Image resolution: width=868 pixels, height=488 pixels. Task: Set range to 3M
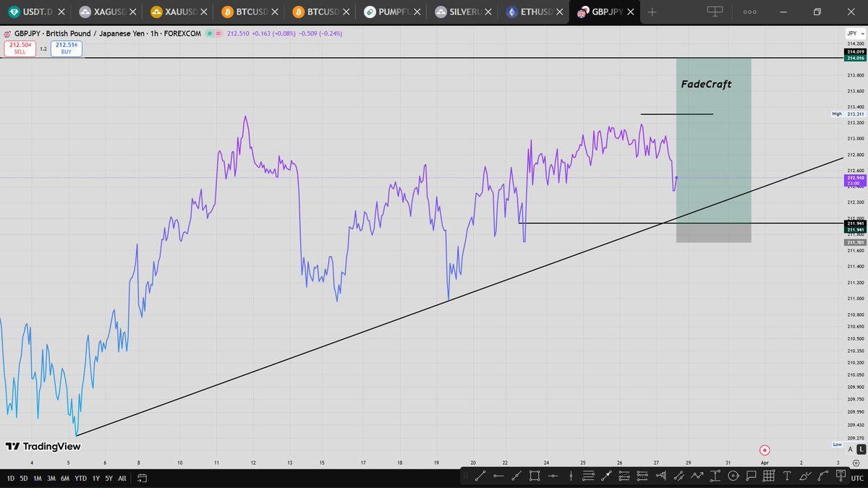point(52,478)
